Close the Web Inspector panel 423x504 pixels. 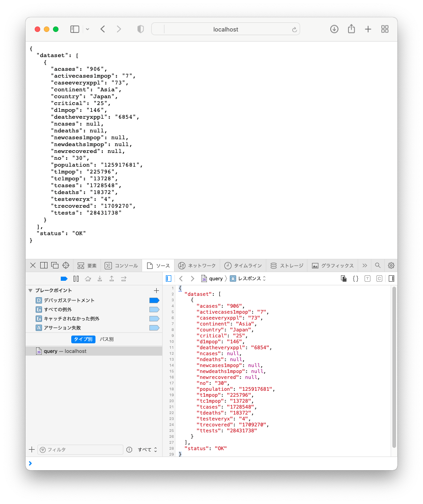click(x=33, y=266)
